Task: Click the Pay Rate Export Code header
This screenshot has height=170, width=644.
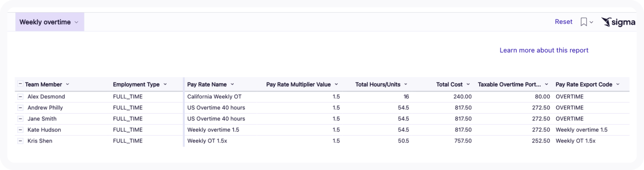Action: 584,84
